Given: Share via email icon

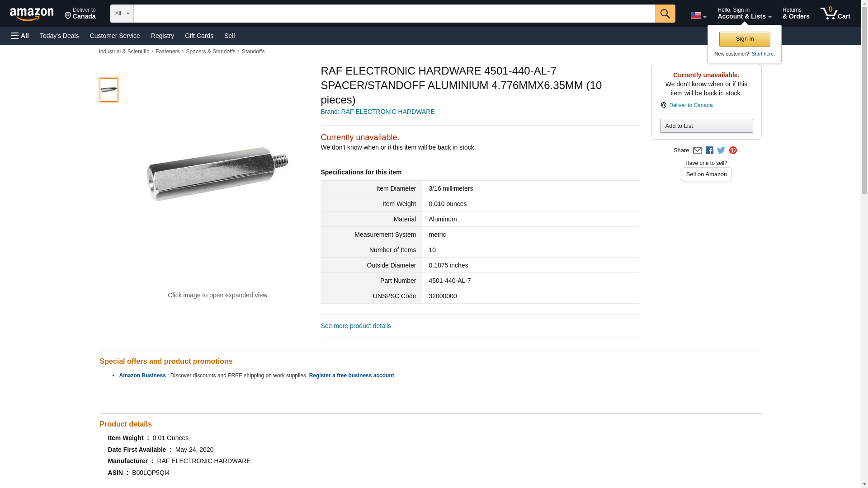Looking at the screenshot, I should click(697, 150).
